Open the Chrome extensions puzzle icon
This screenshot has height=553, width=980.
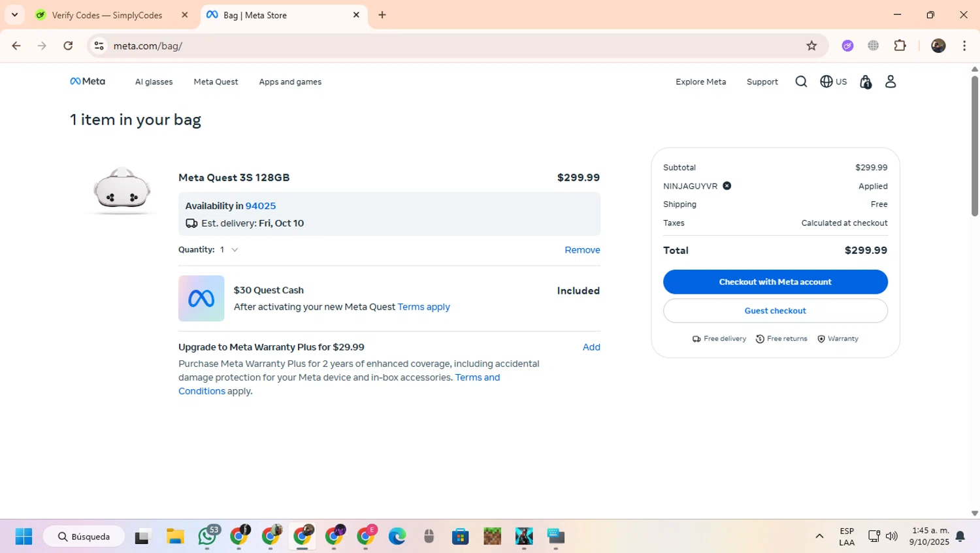tap(900, 46)
